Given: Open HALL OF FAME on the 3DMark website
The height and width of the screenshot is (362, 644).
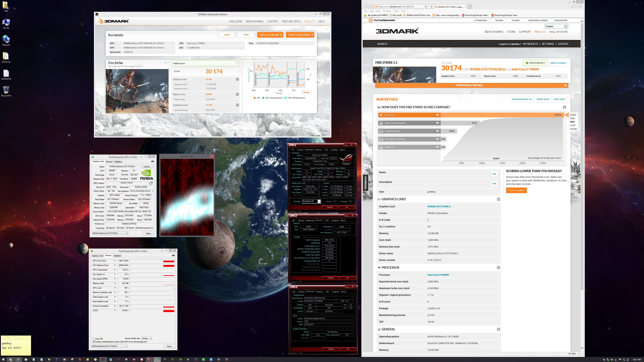Looking at the screenshot, I should (558, 32).
